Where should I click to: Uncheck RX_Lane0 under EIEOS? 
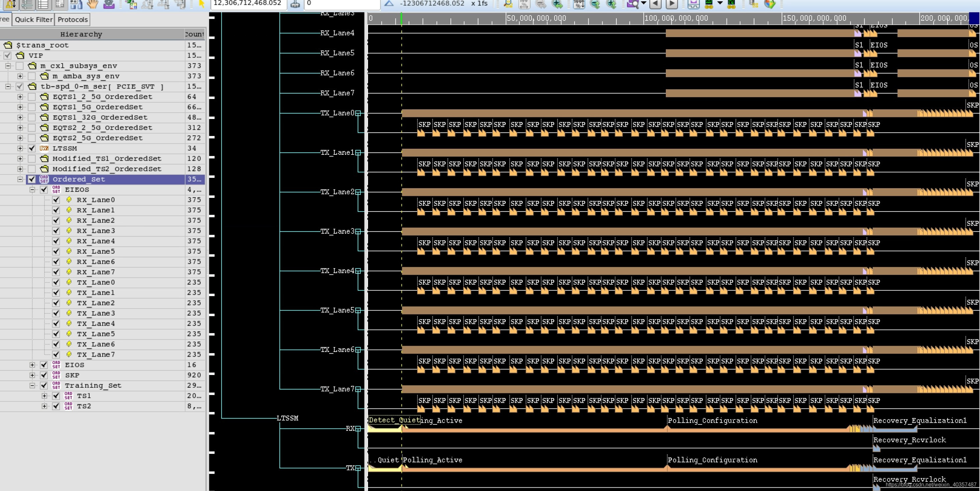[56, 200]
